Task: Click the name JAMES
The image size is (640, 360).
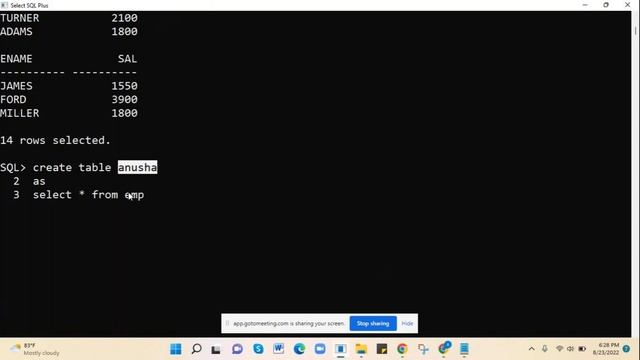Action: [16, 86]
